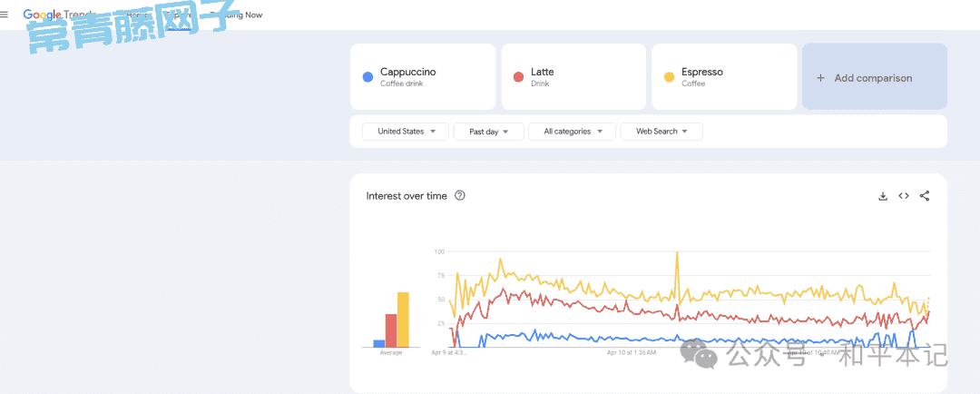Open the hamburger main menu
The width and height of the screenshot is (980, 394).
tap(4, 15)
